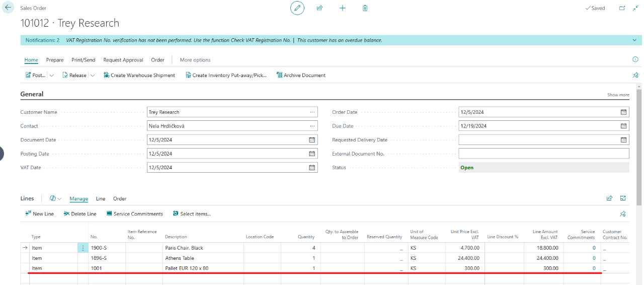The image size is (644, 285).
Task: Click Delete Line button
Action: click(80, 214)
